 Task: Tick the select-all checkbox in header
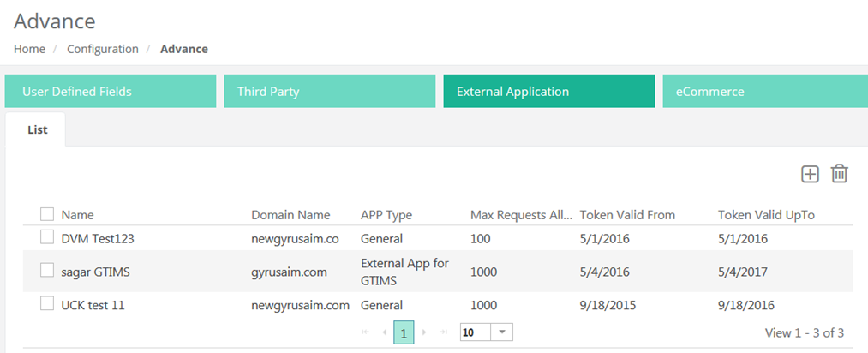[x=47, y=214]
